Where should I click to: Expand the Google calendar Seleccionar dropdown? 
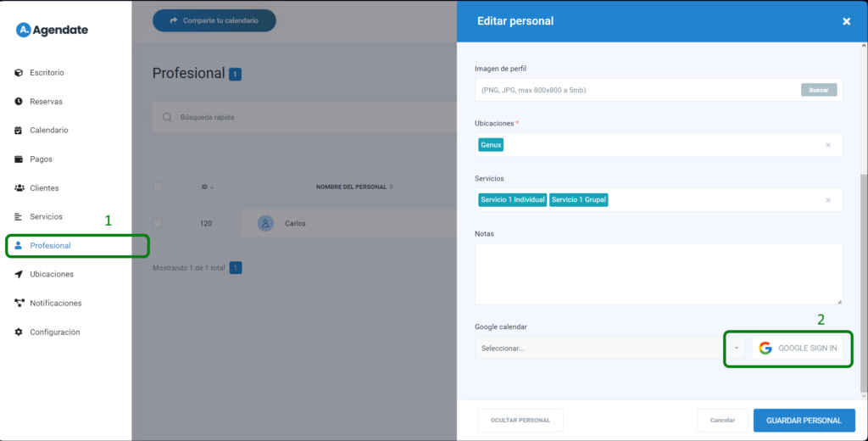pos(737,349)
